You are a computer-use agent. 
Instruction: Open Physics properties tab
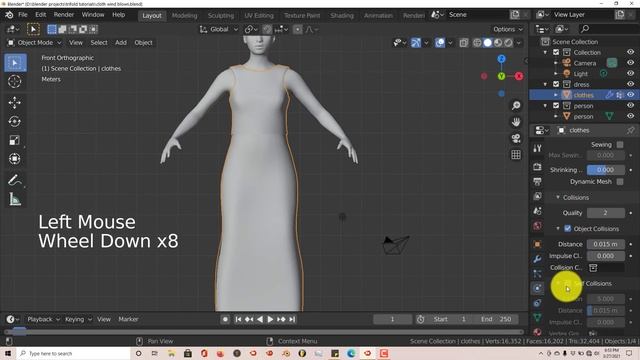point(537,288)
